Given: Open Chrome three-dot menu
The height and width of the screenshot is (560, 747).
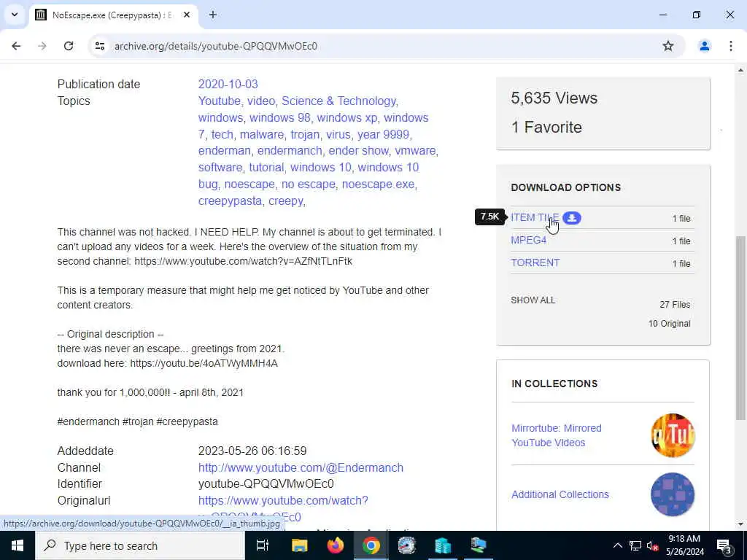Looking at the screenshot, I should [730, 46].
